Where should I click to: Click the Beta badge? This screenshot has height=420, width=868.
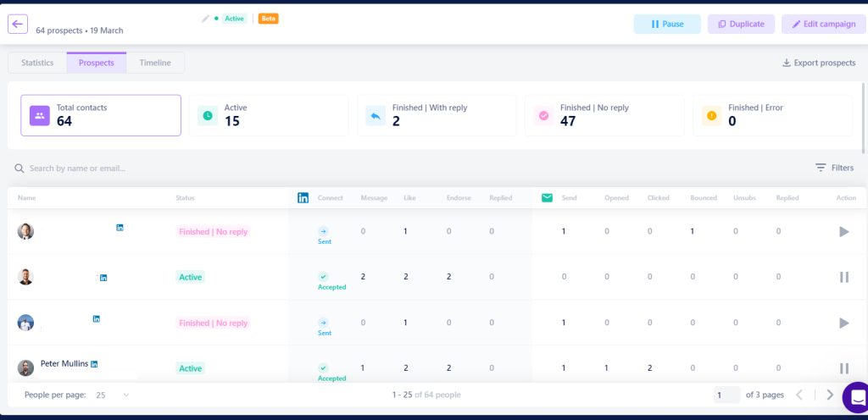tap(269, 19)
